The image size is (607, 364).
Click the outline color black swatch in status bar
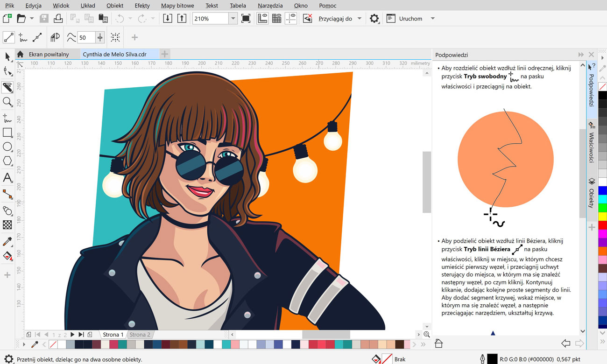pyautogui.click(x=492, y=359)
